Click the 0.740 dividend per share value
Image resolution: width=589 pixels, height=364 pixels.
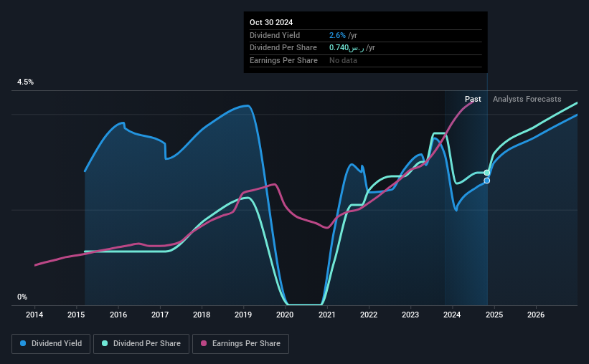(347, 48)
